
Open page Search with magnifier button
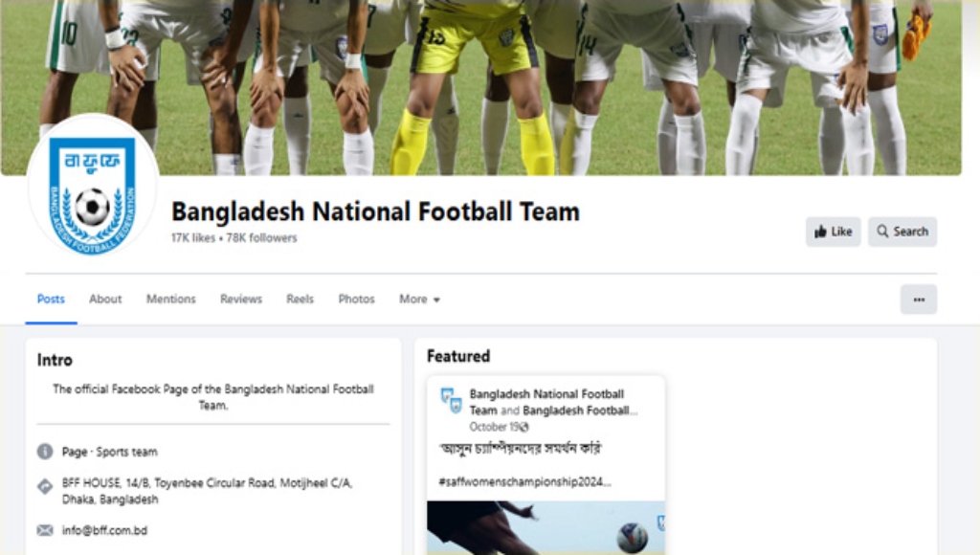click(902, 232)
